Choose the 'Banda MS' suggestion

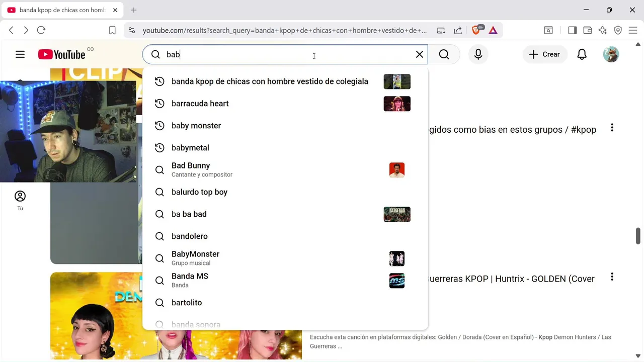(285, 281)
